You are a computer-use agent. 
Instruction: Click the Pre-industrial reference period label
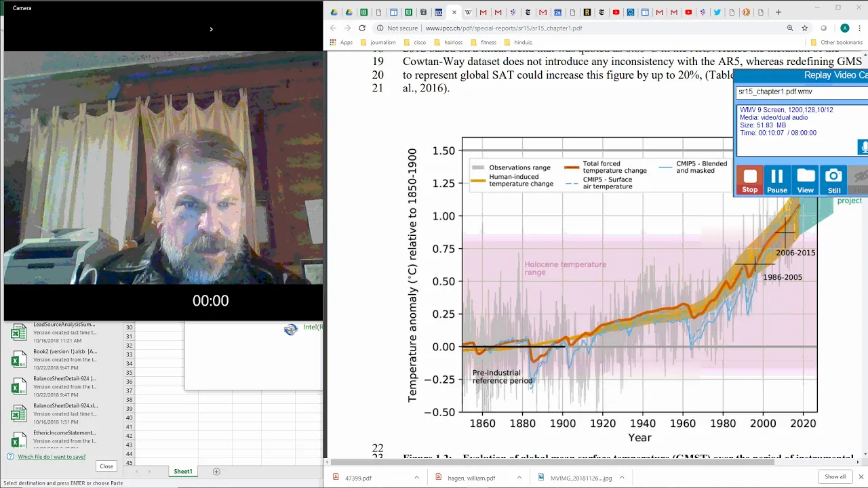[502, 377]
